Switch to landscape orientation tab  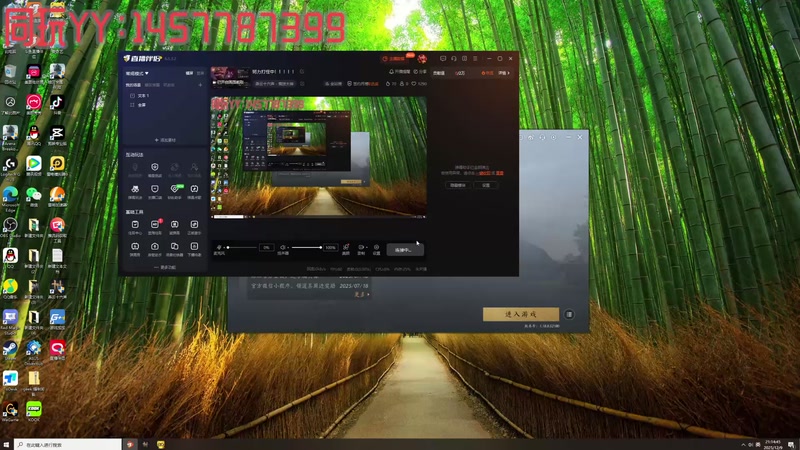pyautogui.click(x=189, y=73)
